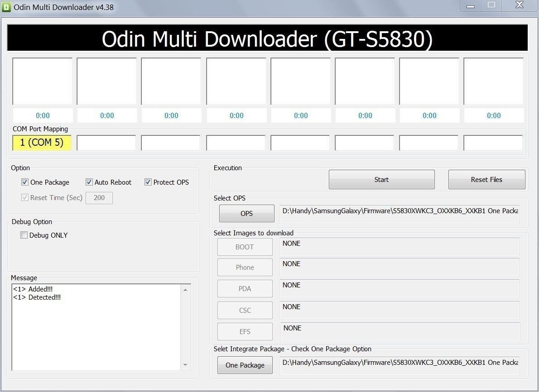Open the OPS file selector
539x392 pixels.
[x=247, y=213]
